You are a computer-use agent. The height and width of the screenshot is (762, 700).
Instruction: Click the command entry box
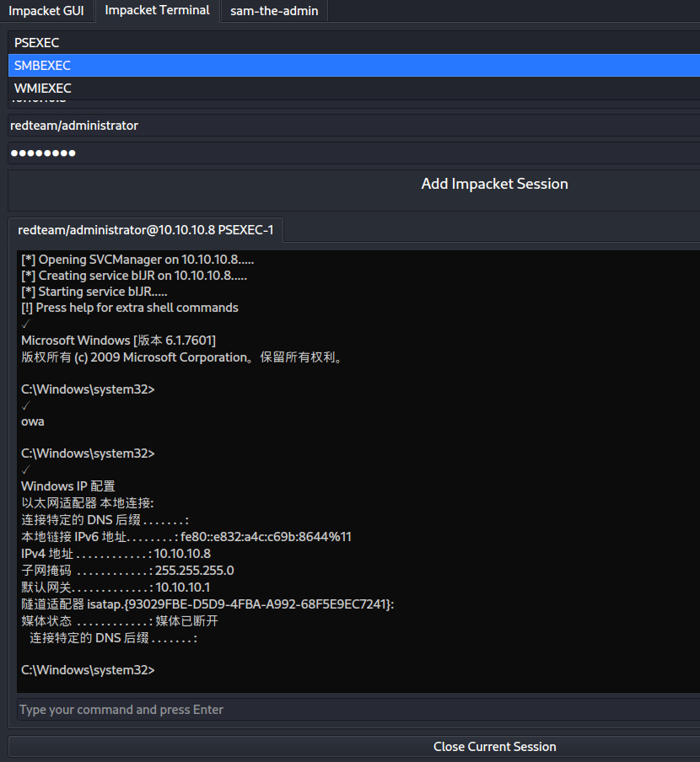[358, 710]
